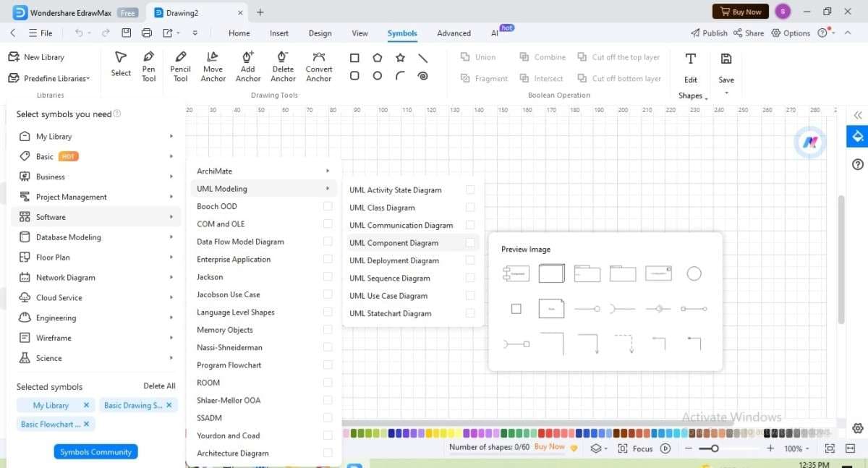Activate the Move Anchor tool

[213, 66]
